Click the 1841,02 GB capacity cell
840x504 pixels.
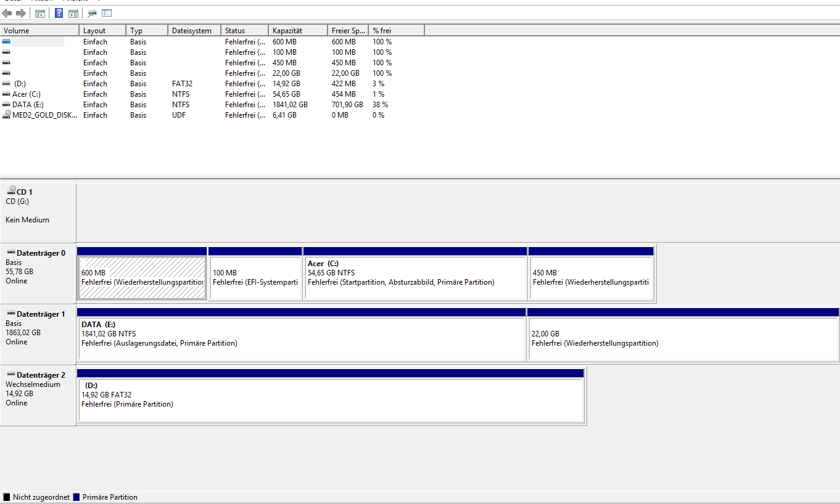coord(290,105)
